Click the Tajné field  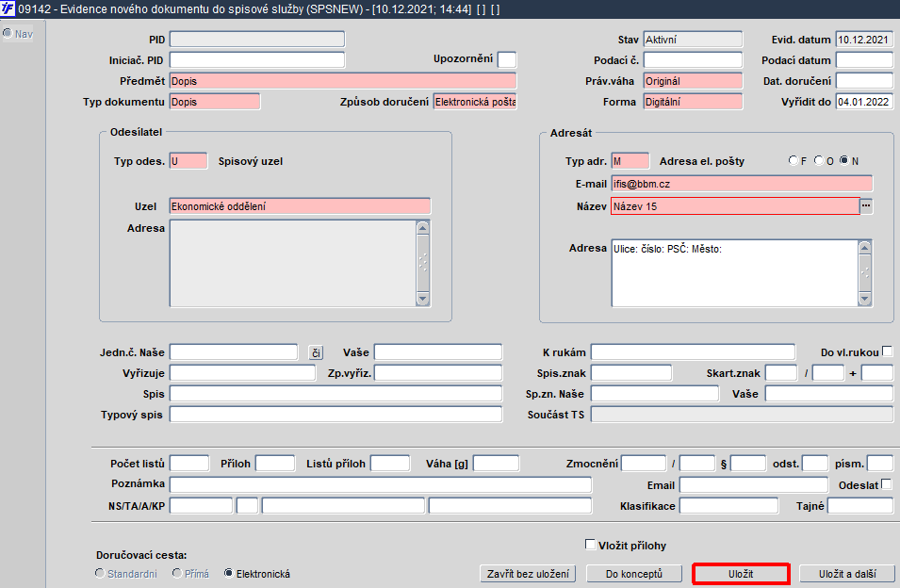860,505
